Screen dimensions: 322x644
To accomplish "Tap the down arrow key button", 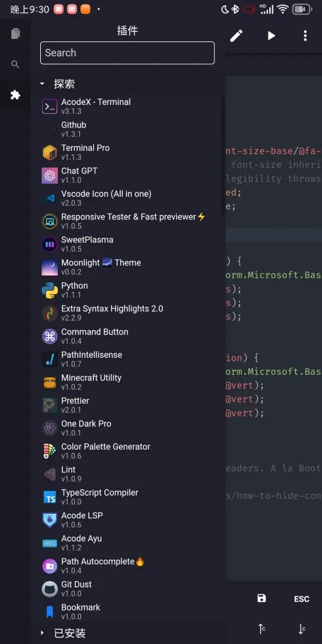I will pyautogui.click(x=301, y=628).
